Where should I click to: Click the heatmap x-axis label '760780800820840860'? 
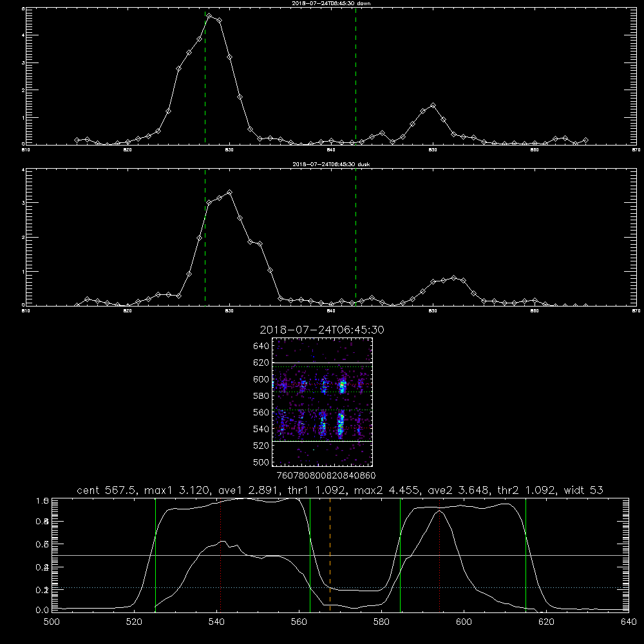click(x=327, y=475)
